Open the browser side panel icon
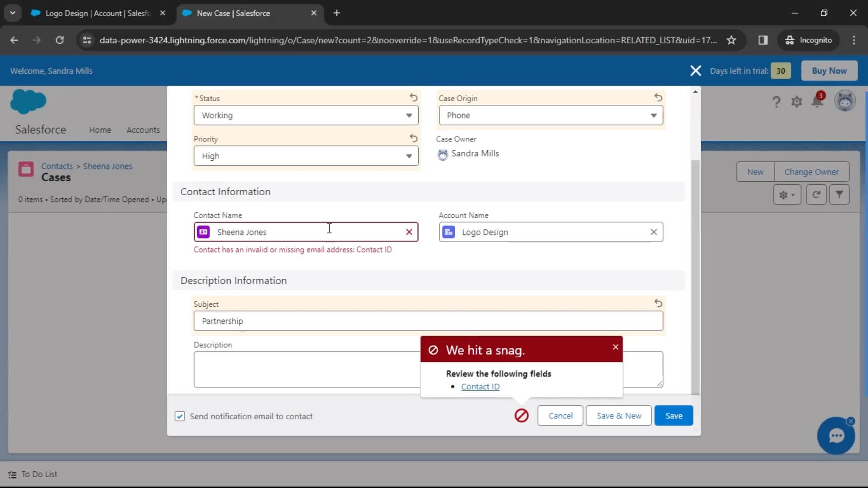The height and width of the screenshot is (488, 868). (763, 40)
